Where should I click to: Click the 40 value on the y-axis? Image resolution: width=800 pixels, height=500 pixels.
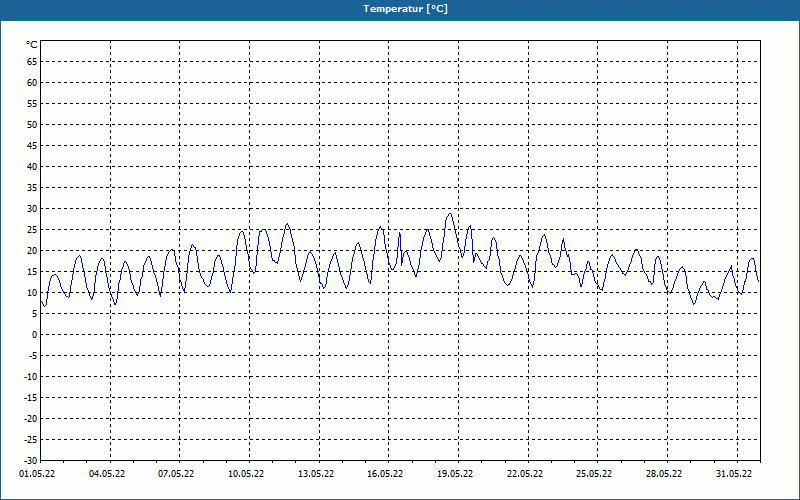(32, 166)
